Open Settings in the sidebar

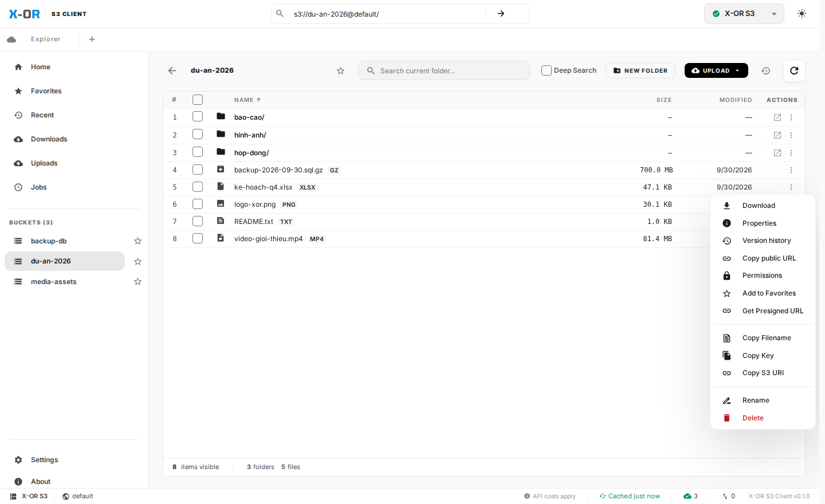click(74, 460)
